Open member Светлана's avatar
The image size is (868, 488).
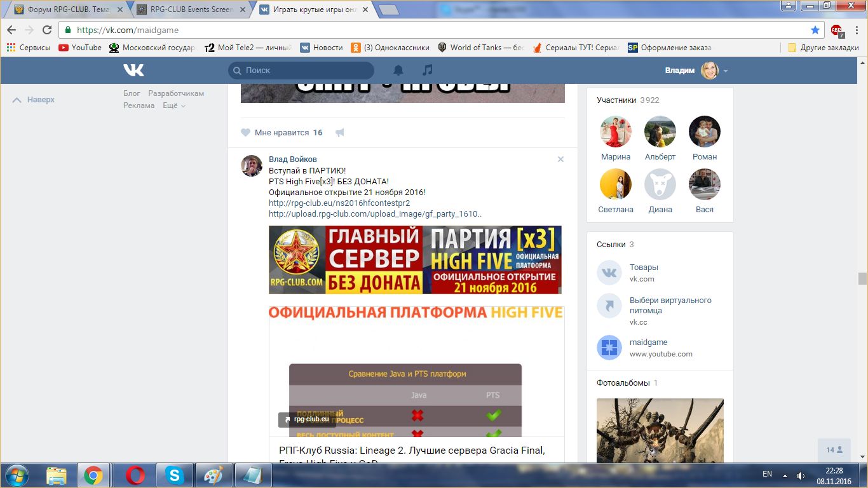point(616,184)
